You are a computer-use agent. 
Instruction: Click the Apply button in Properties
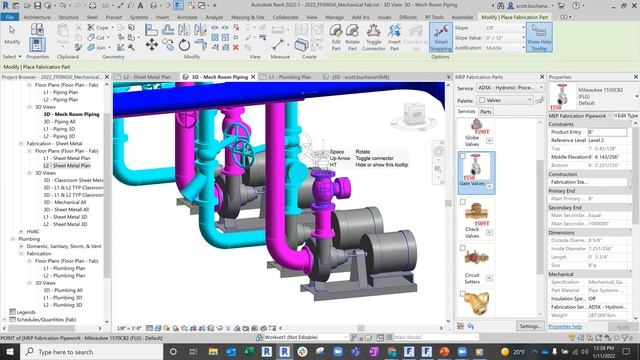point(623,327)
